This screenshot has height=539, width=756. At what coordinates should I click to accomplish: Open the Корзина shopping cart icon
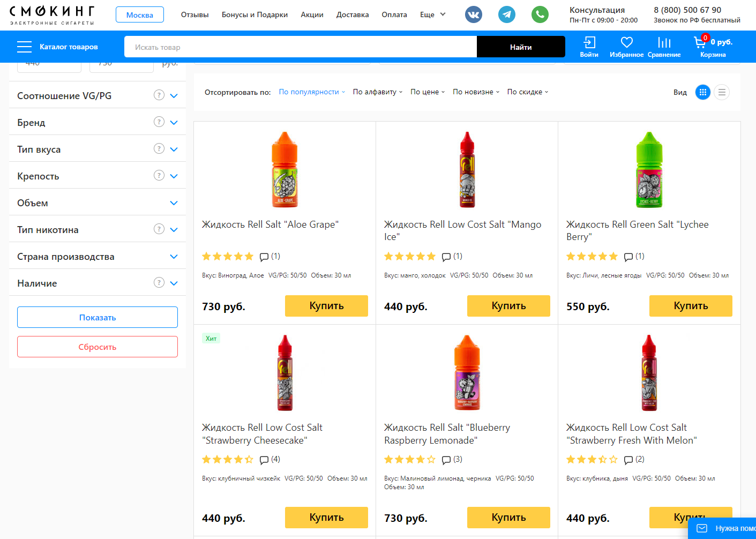[700, 42]
